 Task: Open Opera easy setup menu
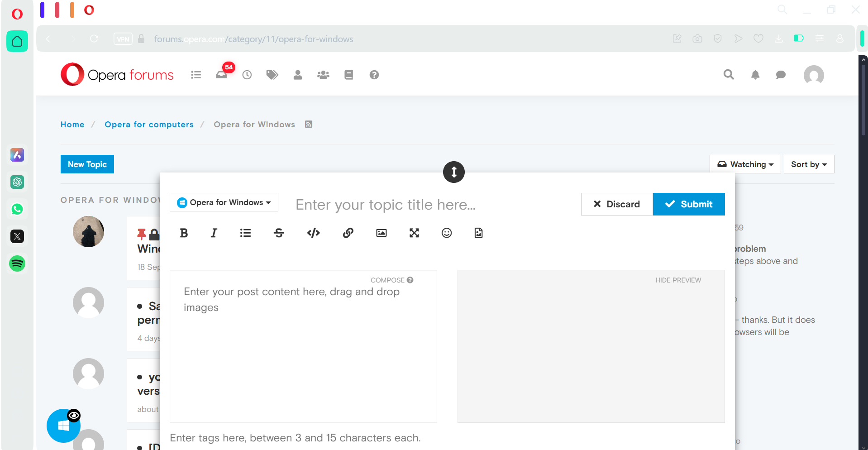(820, 38)
